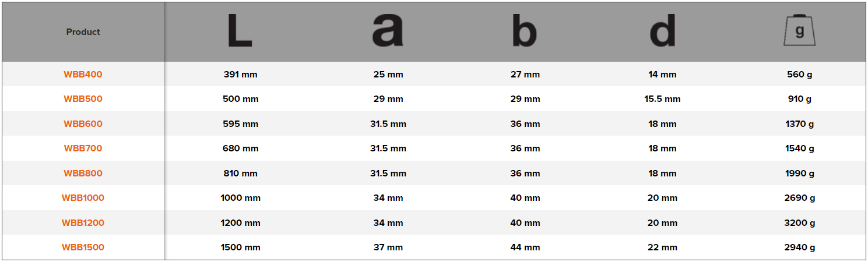Click the 'd' dimension column header

(x=662, y=31)
